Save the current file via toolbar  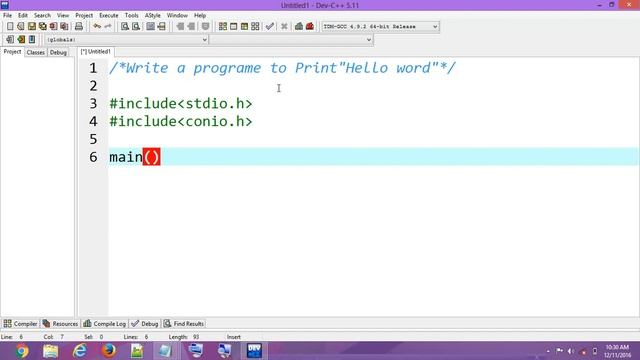[x=32, y=27]
